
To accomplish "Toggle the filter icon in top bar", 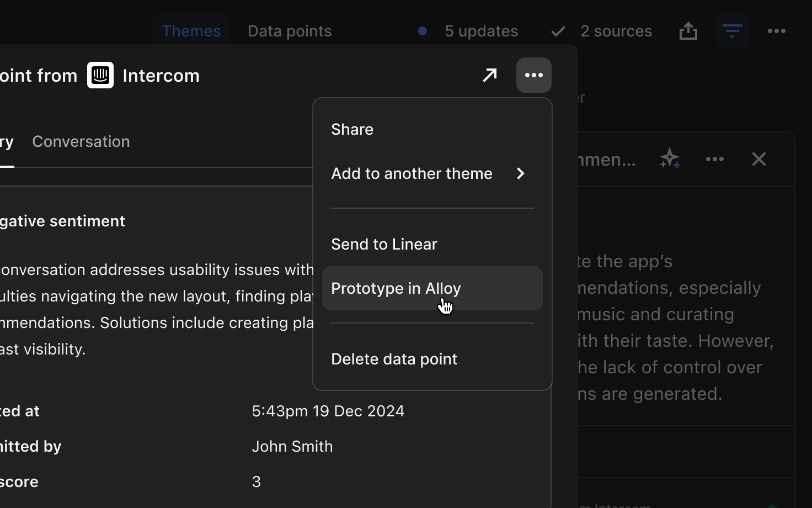I will [732, 31].
